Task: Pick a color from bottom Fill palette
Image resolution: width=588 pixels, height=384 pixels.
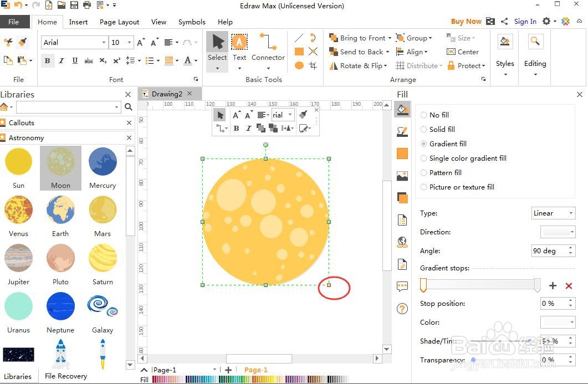Action: (250, 380)
